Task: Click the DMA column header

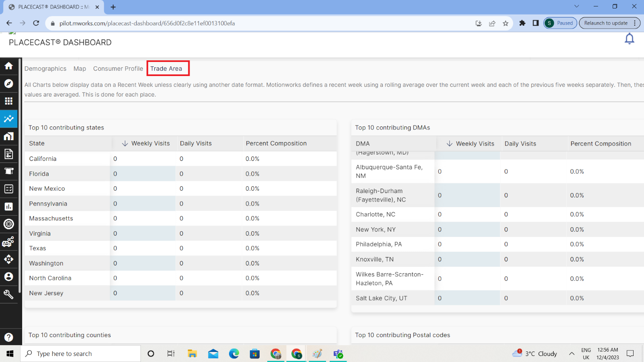Action: tap(363, 144)
